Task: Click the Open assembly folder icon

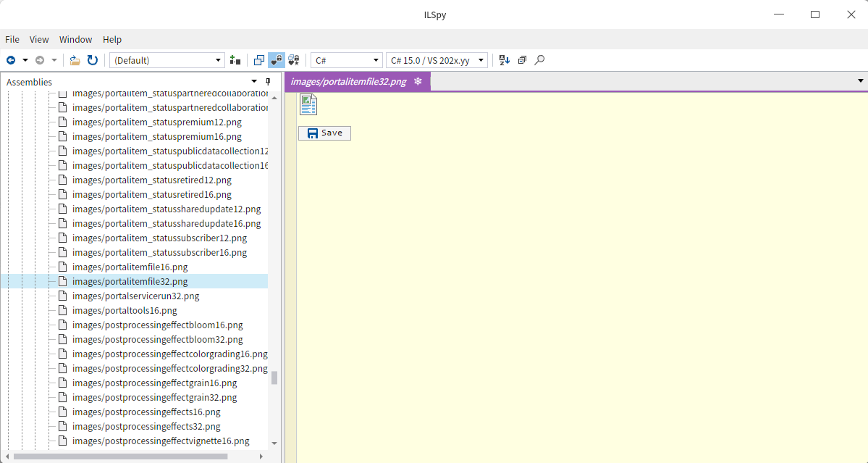Action: click(x=75, y=60)
